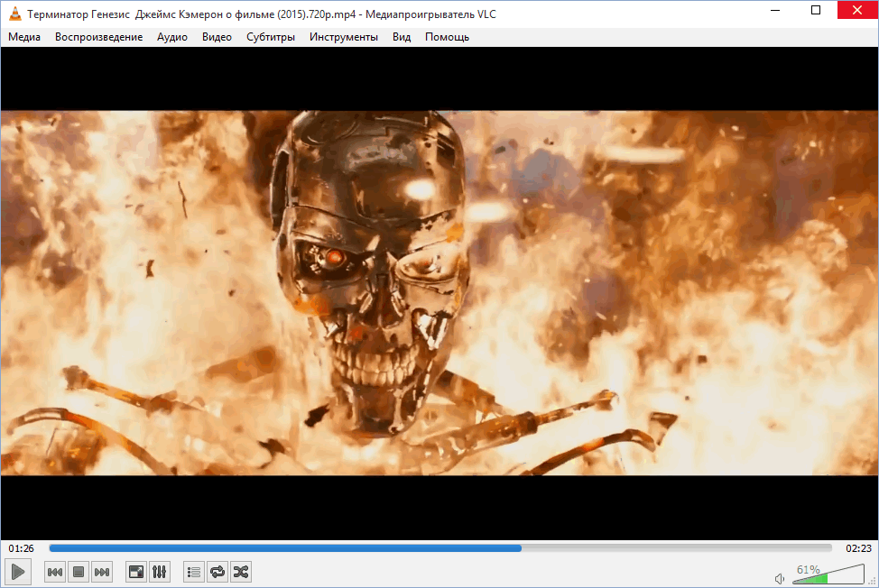Screen dimensions: 879x588
Task: Jump to the previous media item
Action: point(55,572)
